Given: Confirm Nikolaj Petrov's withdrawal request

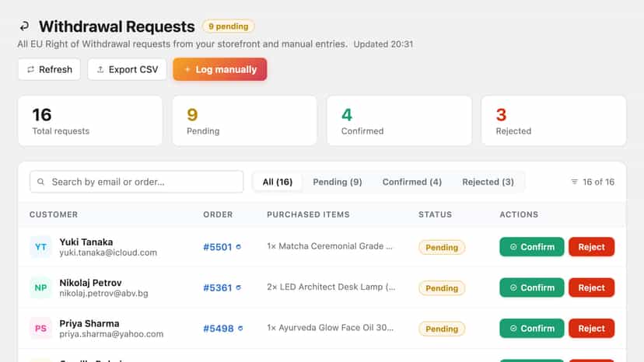Looking at the screenshot, I should pos(532,287).
